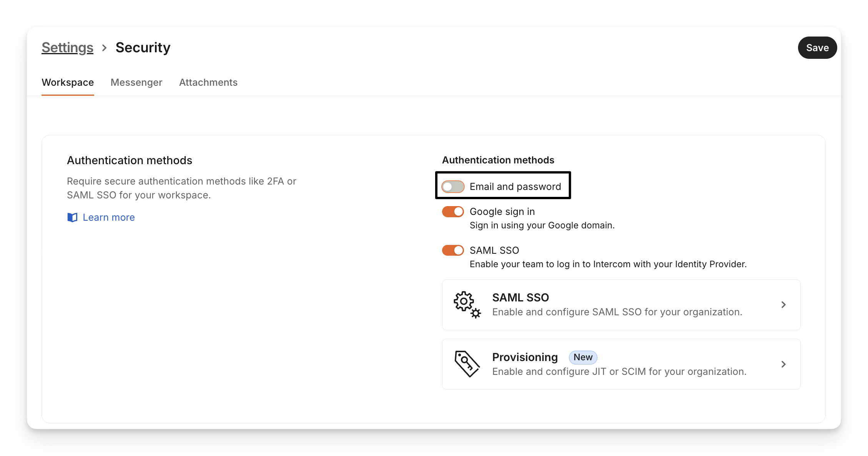Image resolution: width=868 pixels, height=456 pixels.
Task: Disable Google sign in toggle
Action: (x=453, y=212)
